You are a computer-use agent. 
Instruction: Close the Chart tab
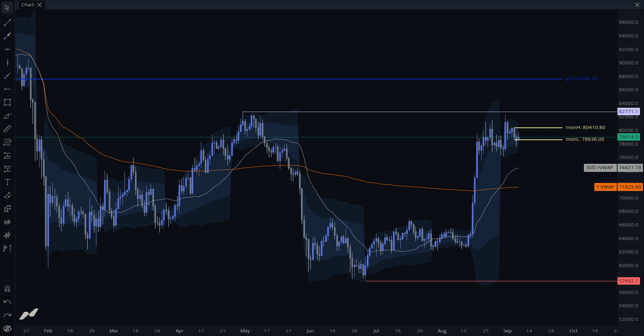[40, 5]
